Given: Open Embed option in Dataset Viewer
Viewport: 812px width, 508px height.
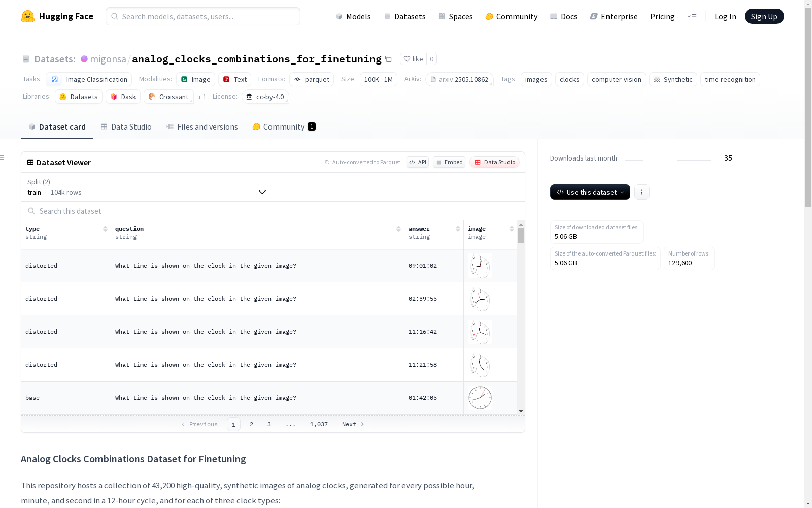Looking at the screenshot, I should click(449, 162).
